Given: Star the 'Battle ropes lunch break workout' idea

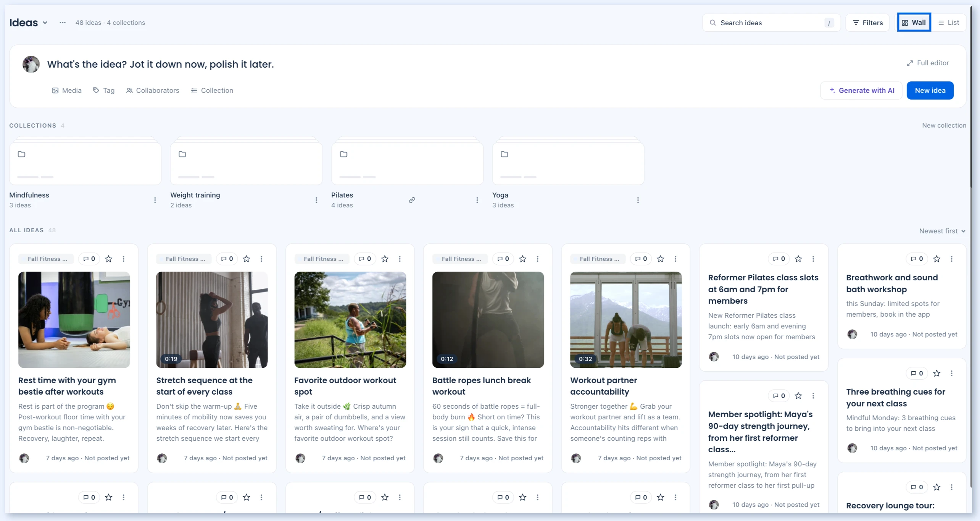Looking at the screenshot, I should (x=523, y=259).
